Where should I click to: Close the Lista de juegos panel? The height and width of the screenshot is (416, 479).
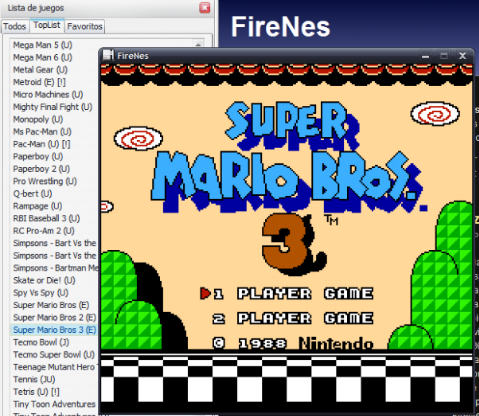(x=205, y=7)
